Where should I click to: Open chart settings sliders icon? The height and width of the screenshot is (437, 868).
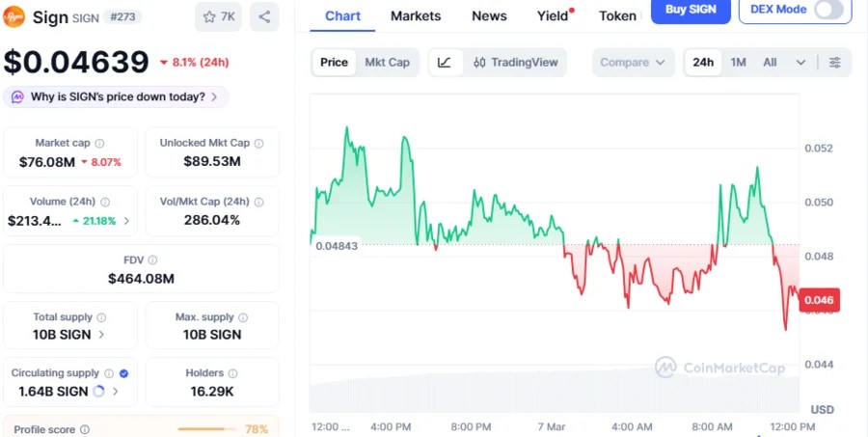835,63
